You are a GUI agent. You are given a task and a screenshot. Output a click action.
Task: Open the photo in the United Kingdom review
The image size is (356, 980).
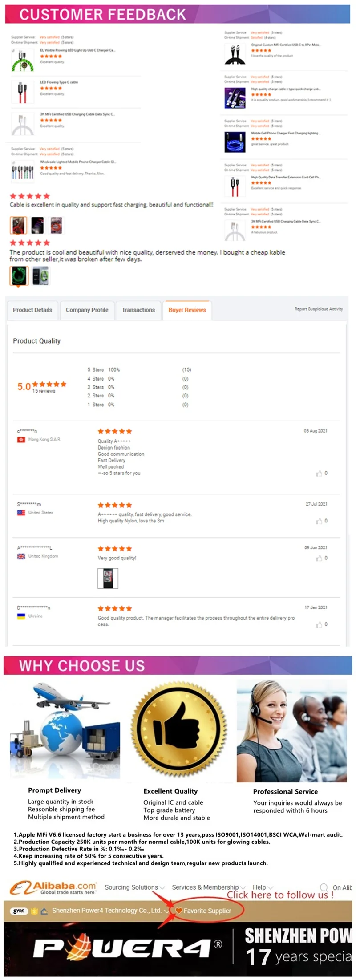[108, 578]
